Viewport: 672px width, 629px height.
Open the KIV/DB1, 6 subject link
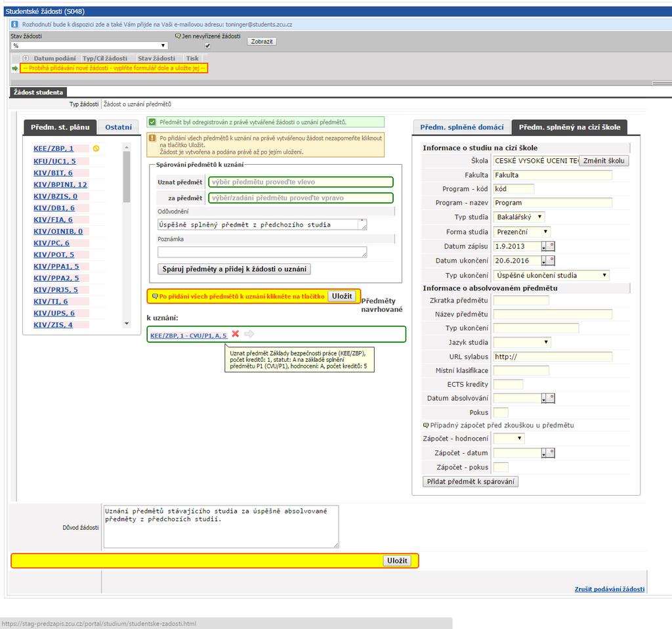[x=54, y=208]
